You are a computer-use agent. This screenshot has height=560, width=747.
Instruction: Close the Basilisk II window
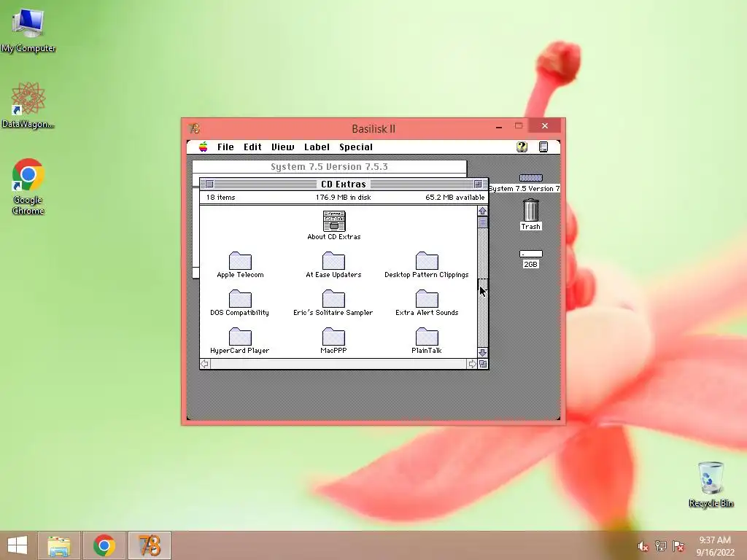[545, 125]
